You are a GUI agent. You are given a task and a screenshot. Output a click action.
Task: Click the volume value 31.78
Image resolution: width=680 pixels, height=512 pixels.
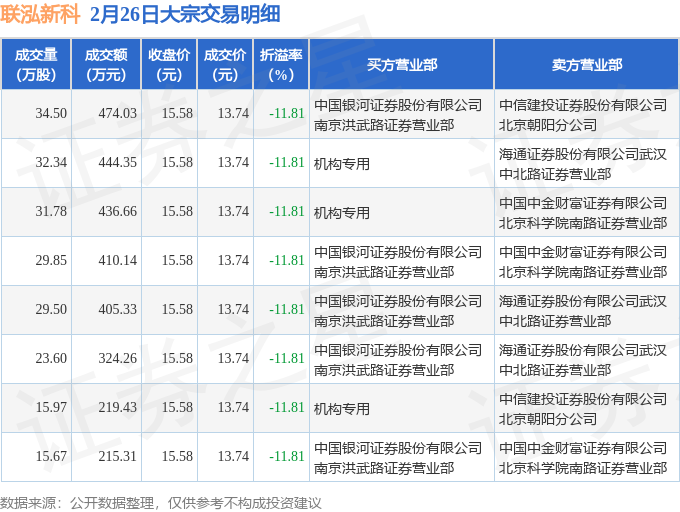(x=51, y=212)
